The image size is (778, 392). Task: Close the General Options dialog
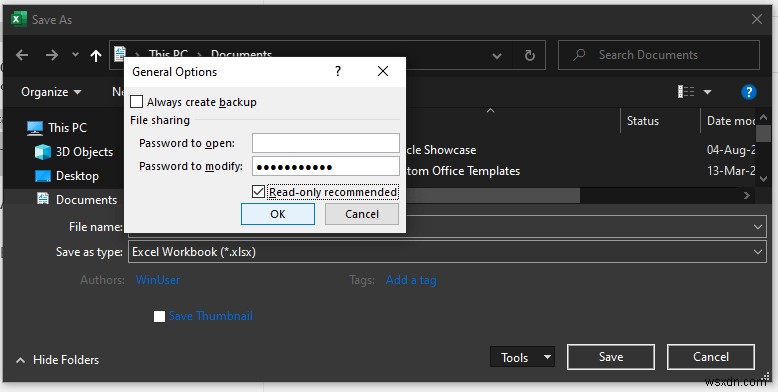click(383, 71)
